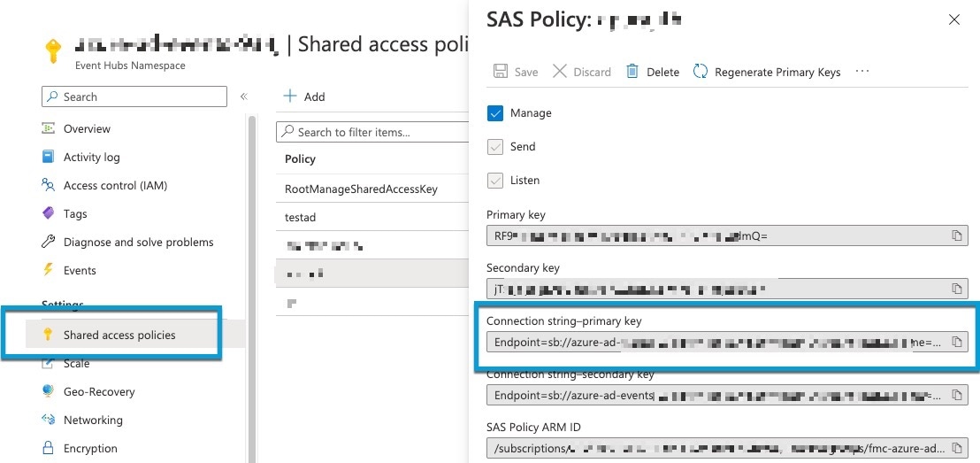Focus the sidebar Search box
This screenshot has width=980, height=463.
(134, 97)
